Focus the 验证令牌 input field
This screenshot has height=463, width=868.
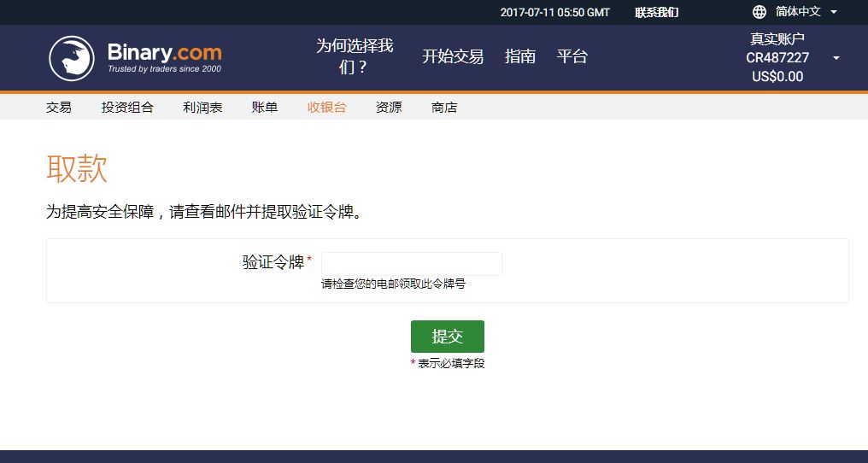(412, 264)
